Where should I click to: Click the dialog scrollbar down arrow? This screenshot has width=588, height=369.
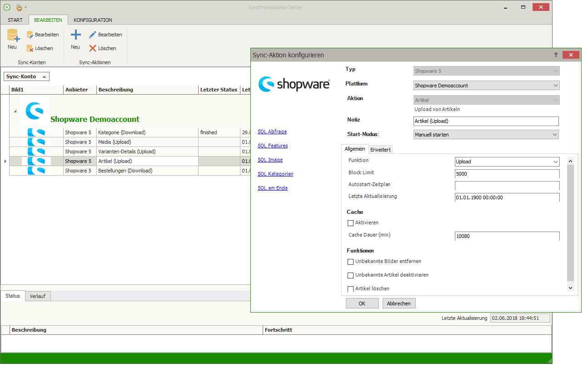click(571, 288)
